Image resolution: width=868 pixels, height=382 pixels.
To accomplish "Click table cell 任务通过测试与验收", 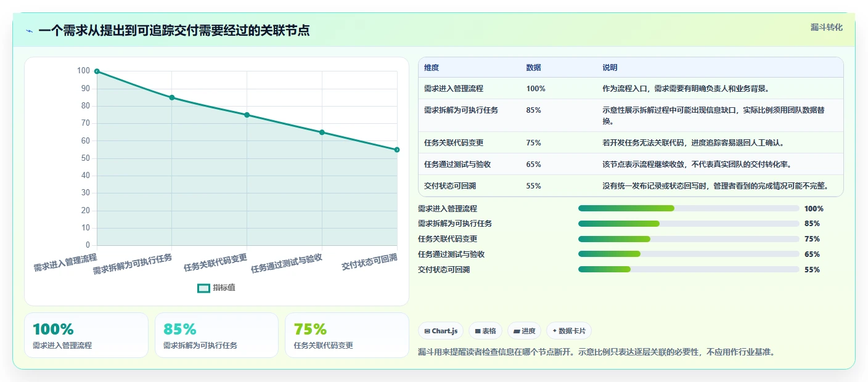I will 457,165.
